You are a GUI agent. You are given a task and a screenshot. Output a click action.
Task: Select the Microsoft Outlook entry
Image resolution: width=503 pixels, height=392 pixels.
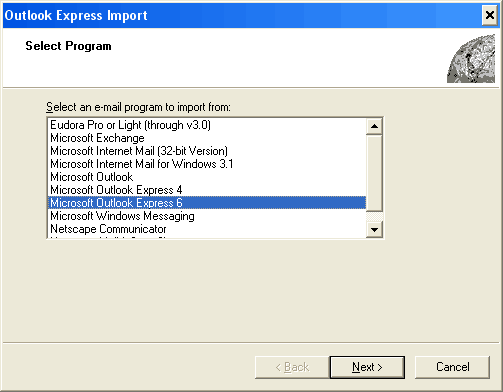click(92, 177)
